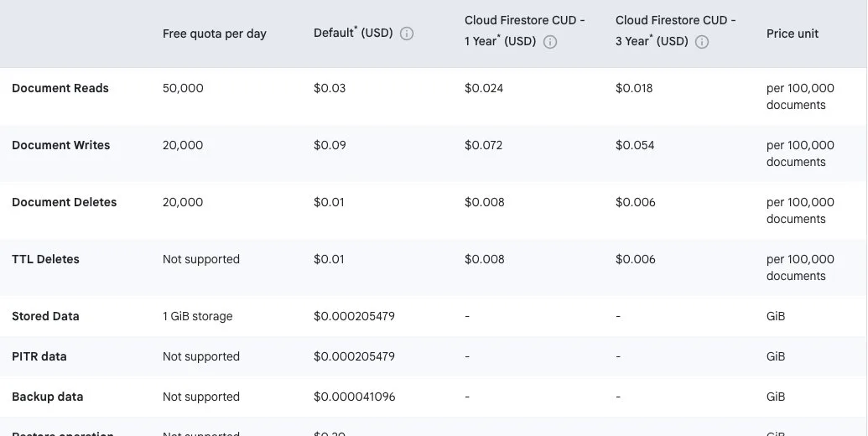Click Document Deletes 1 Year price $0.008
The image size is (868, 436).
tap(485, 203)
